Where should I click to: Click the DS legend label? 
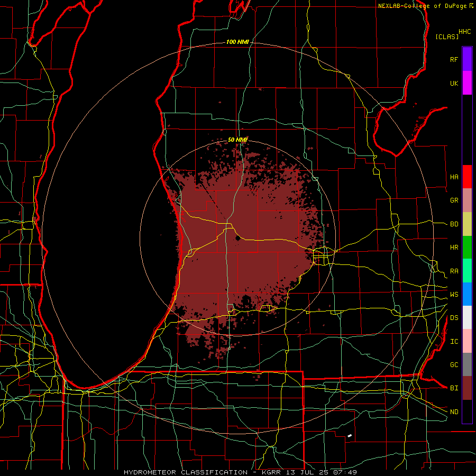(x=454, y=318)
